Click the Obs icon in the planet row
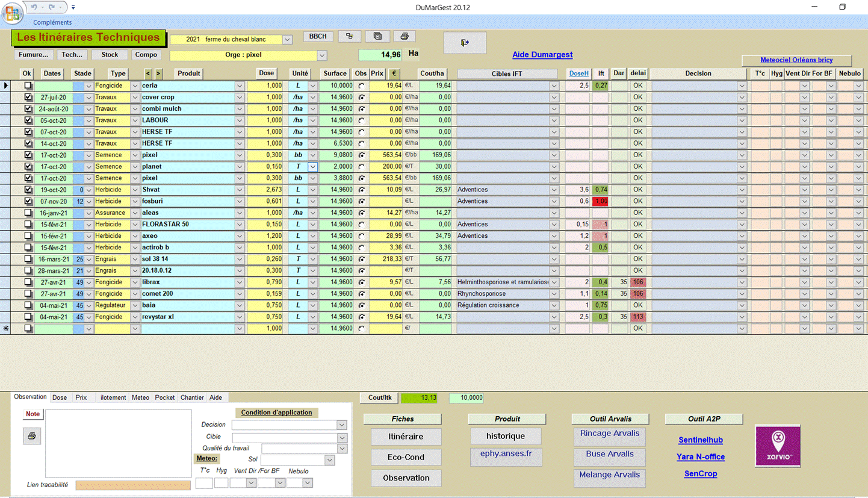Screen dimensions: 868x498 point(361,167)
